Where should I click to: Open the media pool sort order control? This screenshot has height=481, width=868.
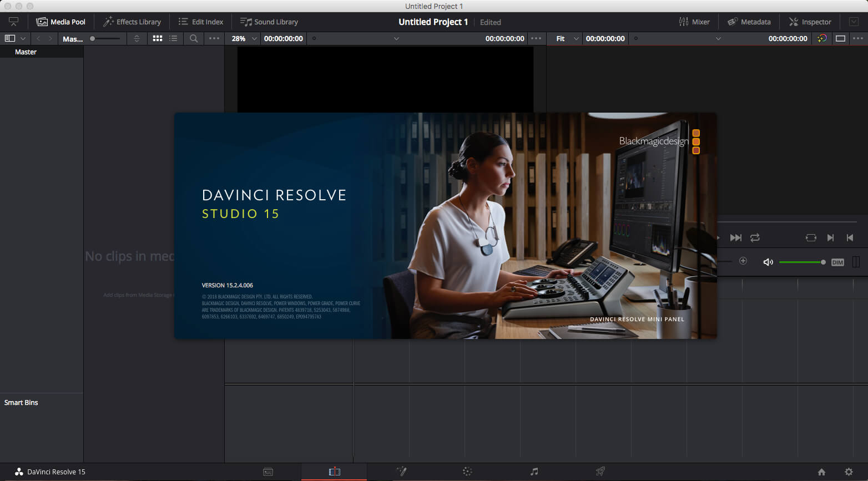(x=137, y=39)
